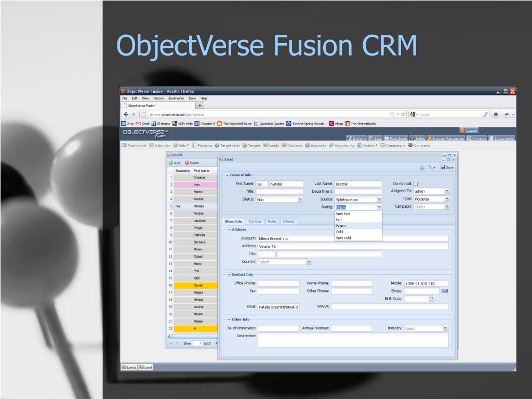Open the Leads module in toolbar

tap(271, 145)
